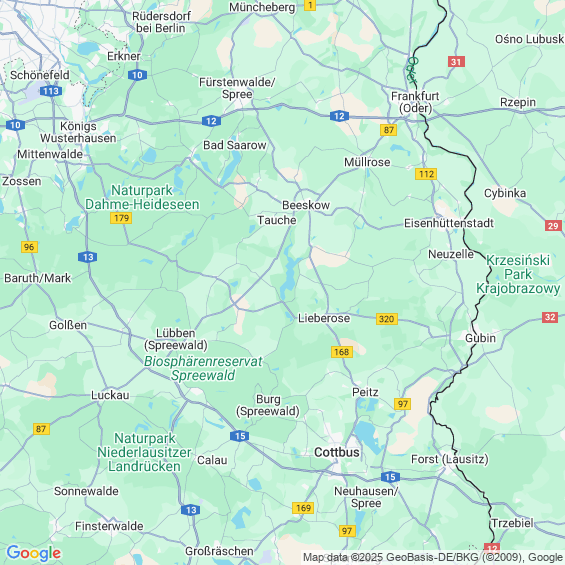Click the yellow 96 road shield
This screenshot has height=565, width=565.
coord(29,247)
